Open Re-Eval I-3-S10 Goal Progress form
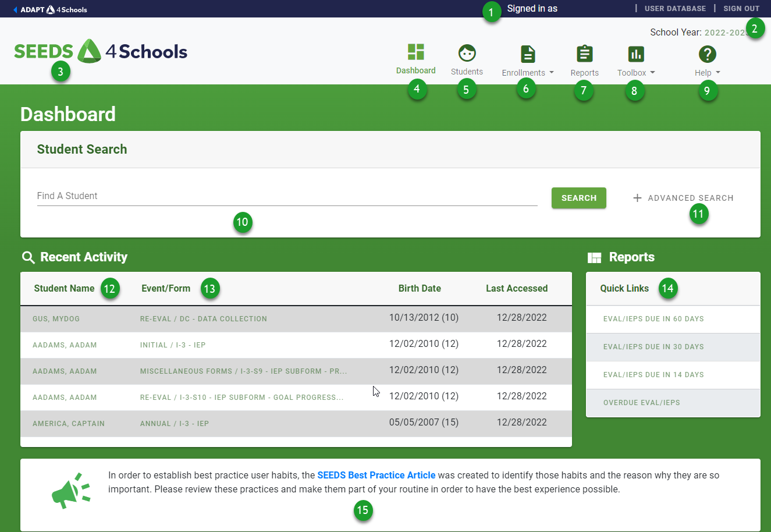This screenshot has width=771, height=532. pos(241,398)
